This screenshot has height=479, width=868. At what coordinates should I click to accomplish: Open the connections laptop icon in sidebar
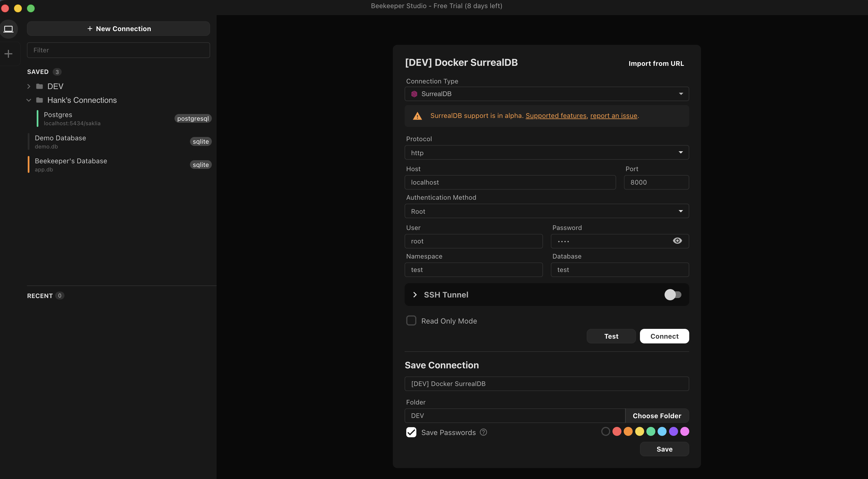[x=8, y=29]
